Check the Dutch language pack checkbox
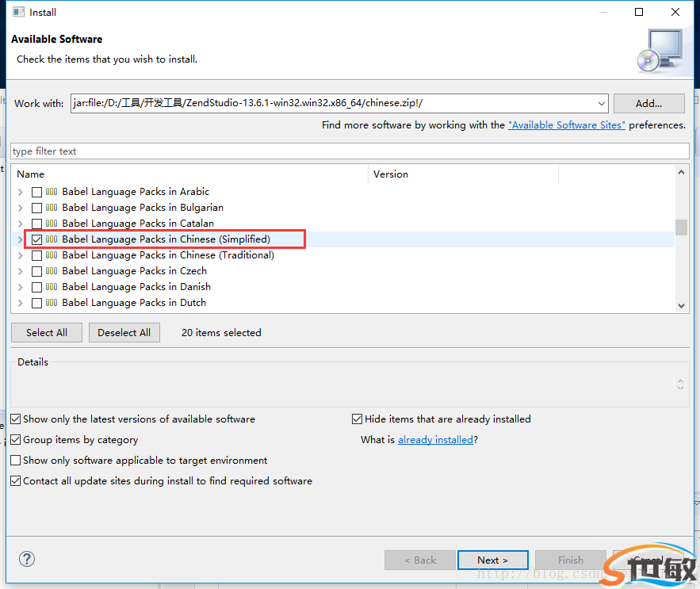This screenshot has width=700, height=589. (x=37, y=303)
